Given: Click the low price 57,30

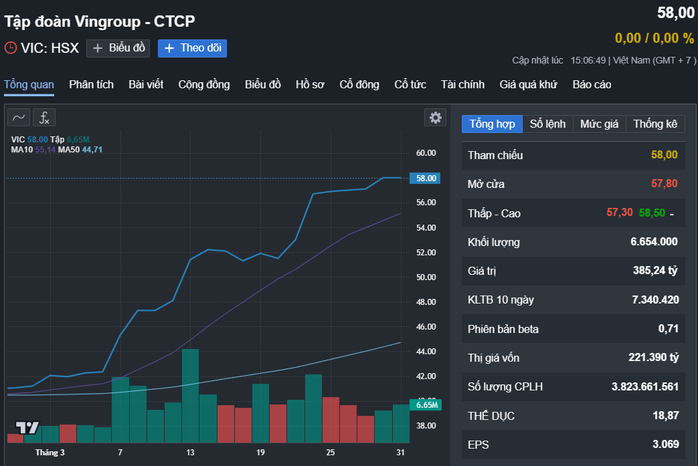Looking at the screenshot, I should (x=619, y=212).
